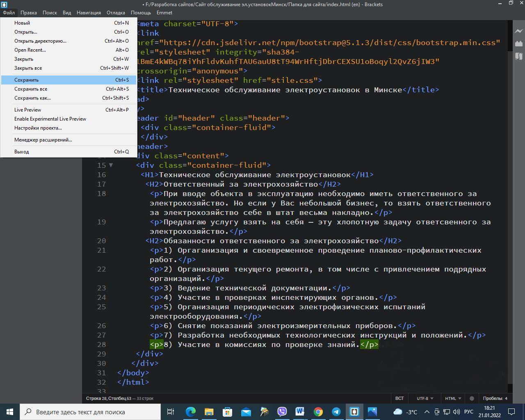Choose Менеджер расширений... menu entry
The height and width of the screenshot is (420, 525).
pyautogui.click(x=43, y=140)
